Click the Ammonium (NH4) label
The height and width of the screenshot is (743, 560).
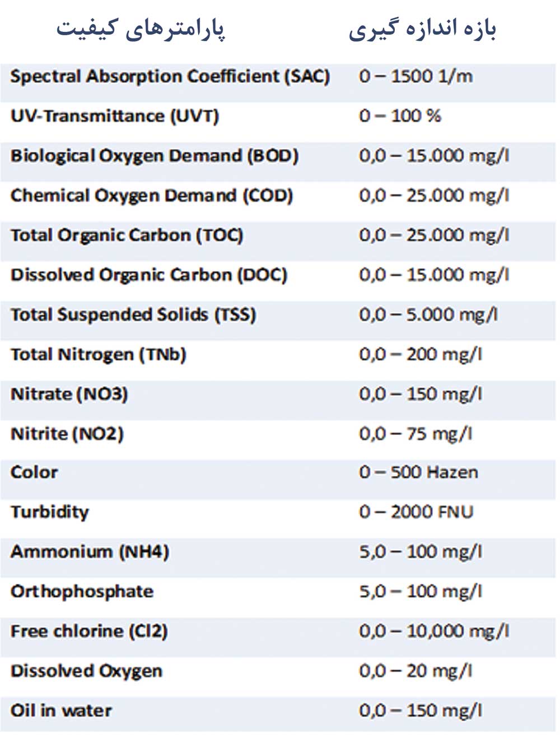[x=90, y=552]
